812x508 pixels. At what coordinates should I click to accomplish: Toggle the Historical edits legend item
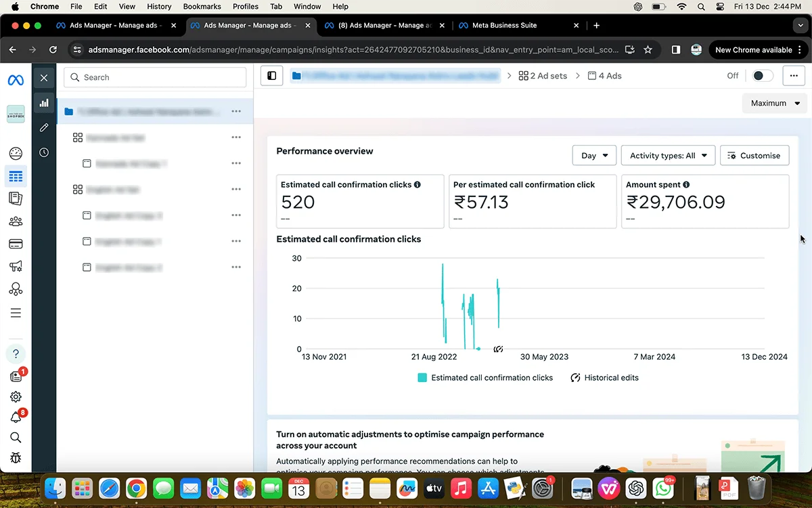click(604, 378)
